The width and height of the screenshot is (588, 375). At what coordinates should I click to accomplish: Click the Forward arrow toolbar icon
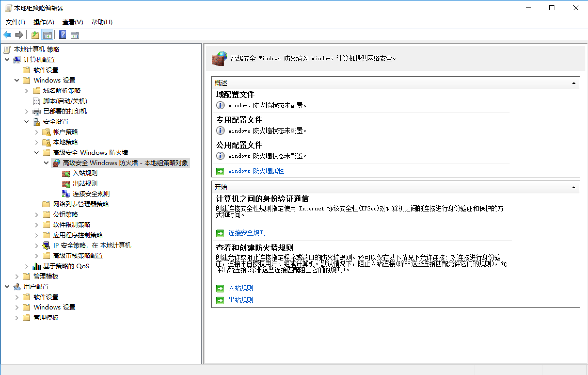19,35
